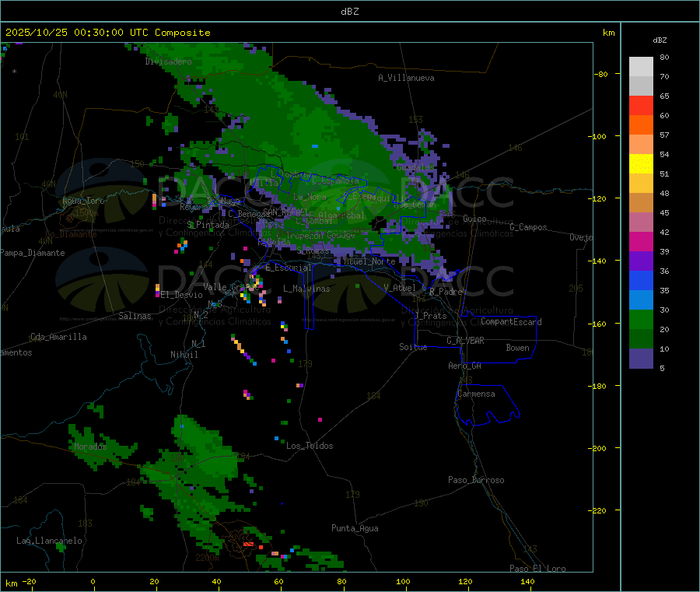Click the light gray 70–80 dBZ swatch

click(x=641, y=67)
